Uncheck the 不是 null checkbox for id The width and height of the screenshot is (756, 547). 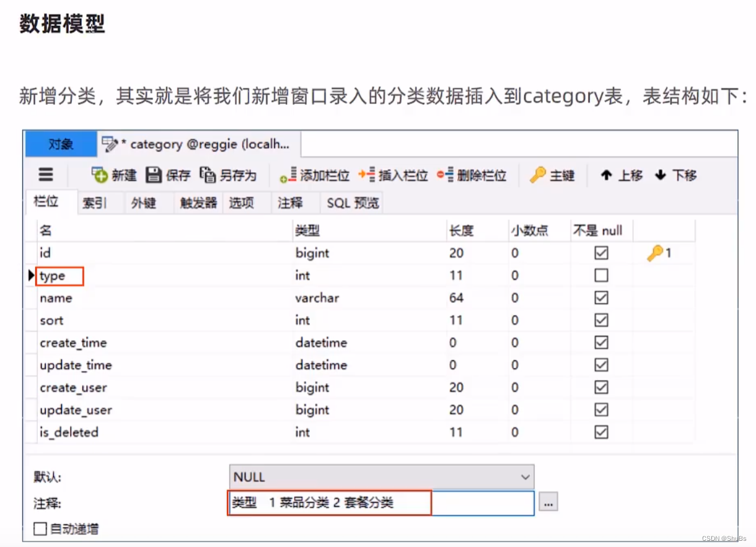600,253
